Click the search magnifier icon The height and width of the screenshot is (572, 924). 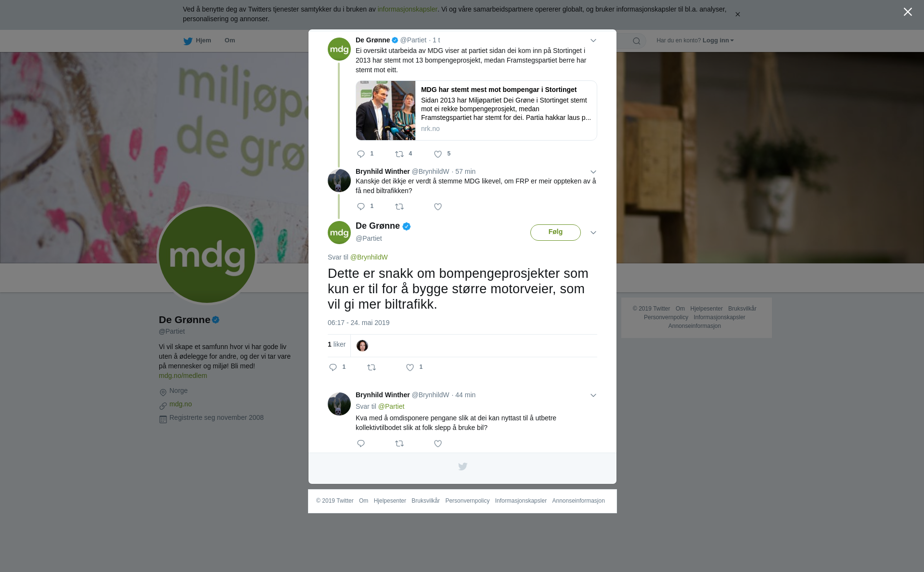click(637, 41)
